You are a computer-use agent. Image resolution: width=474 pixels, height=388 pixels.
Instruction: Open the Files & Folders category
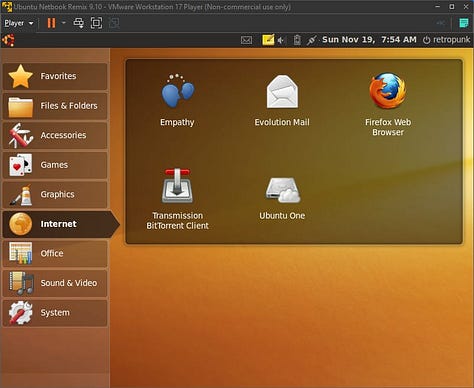(x=55, y=106)
